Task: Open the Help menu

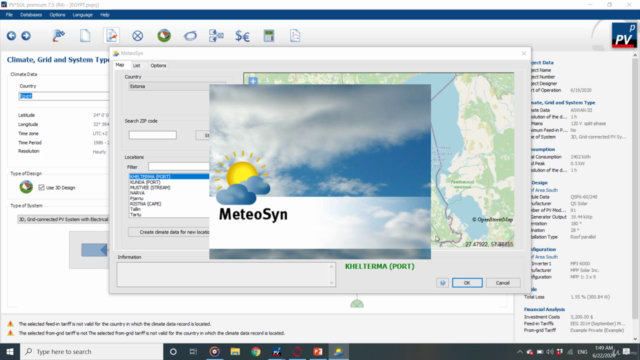Action: point(105,15)
